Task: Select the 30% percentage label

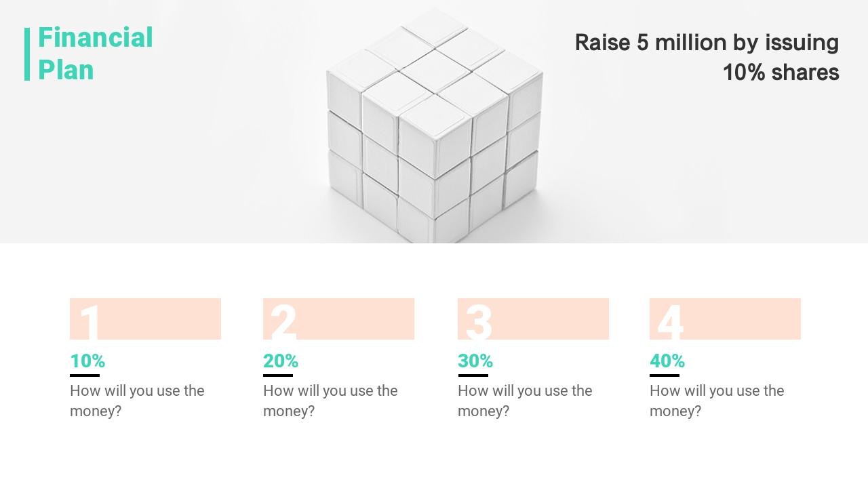Action: [475, 361]
